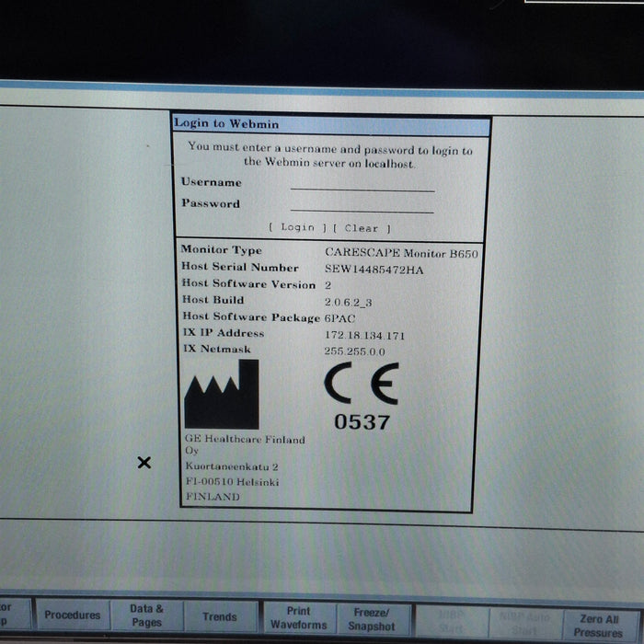The image size is (644, 644).
Task: Click the Password input field
Action: tap(362, 207)
